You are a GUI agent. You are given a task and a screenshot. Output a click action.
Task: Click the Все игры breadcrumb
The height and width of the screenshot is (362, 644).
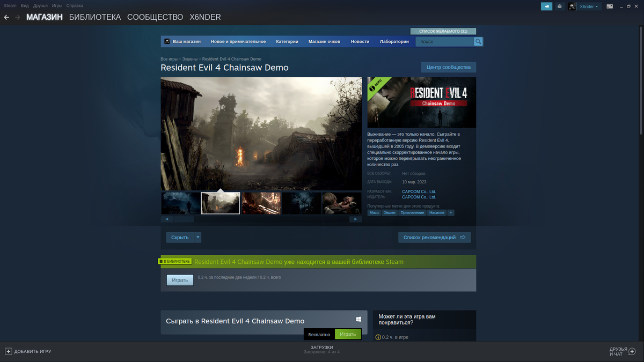click(x=169, y=59)
